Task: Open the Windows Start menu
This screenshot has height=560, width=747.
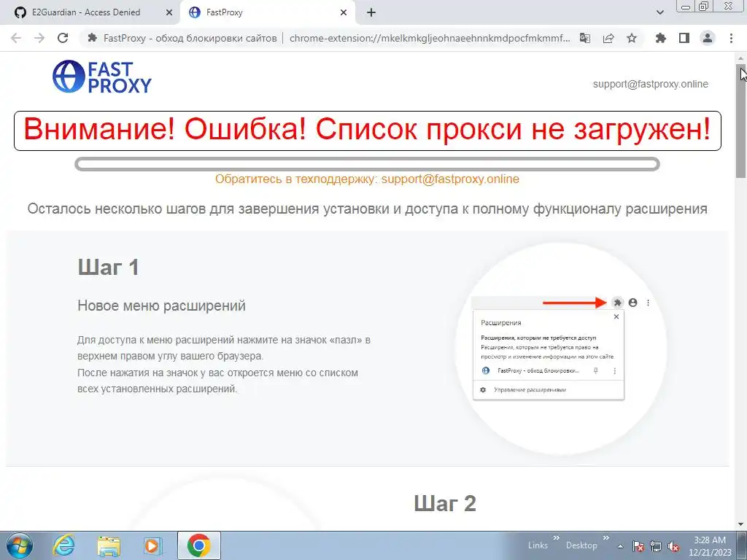Action: point(20,545)
